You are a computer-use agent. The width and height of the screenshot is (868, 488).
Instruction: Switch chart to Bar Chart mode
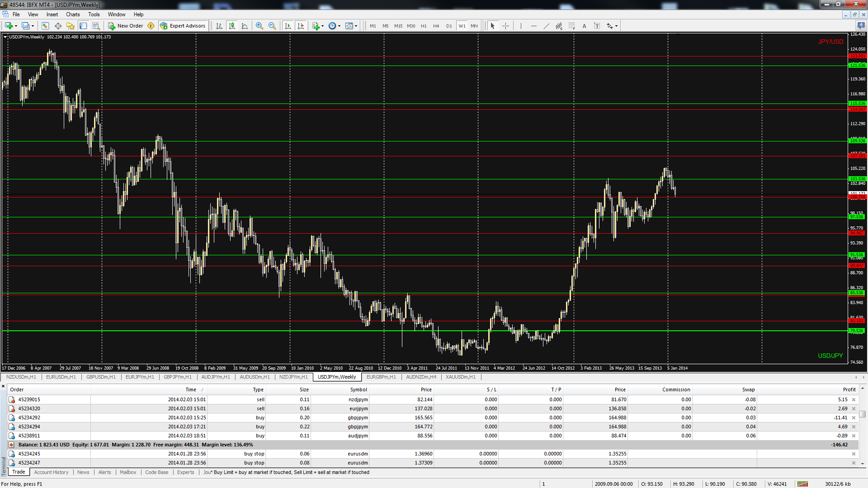pyautogui.click(x=219, y=26)
